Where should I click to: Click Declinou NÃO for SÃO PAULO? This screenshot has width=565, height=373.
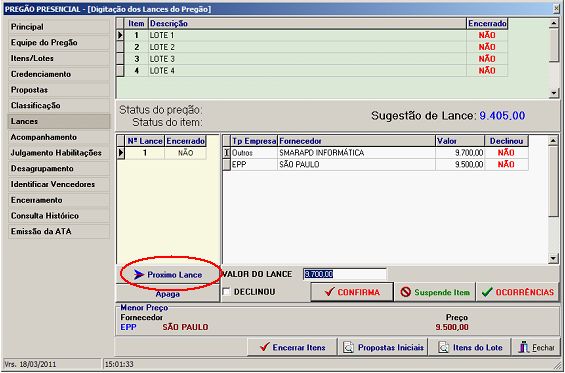coord(506,165)
